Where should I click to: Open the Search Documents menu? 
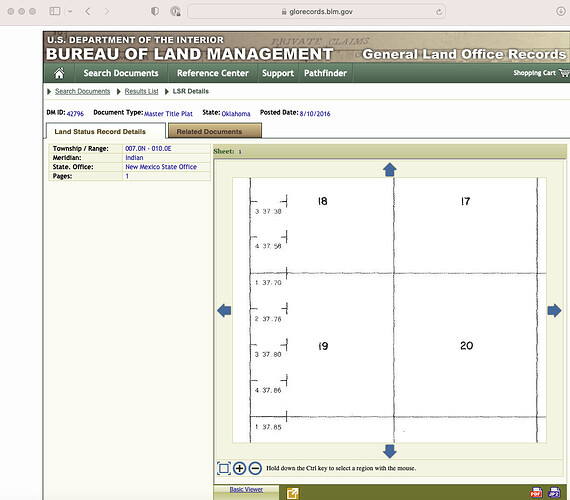pos(121,73)
